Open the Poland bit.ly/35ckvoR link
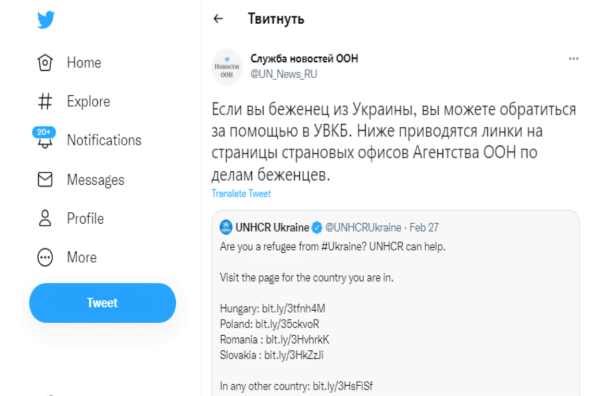This screenshot has height=396, width=590. tap(287, 324)
